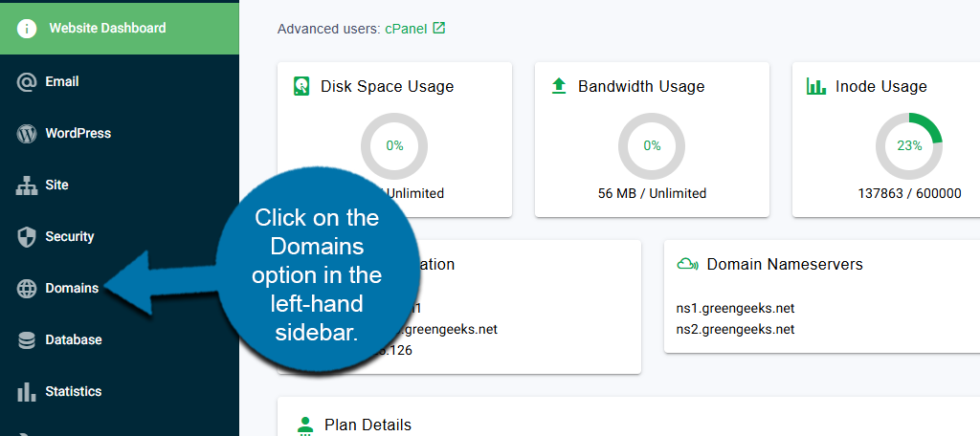Click the Email at-sign icon
The height and width of the screenshot is (436, 980).
tap(27, 82)
